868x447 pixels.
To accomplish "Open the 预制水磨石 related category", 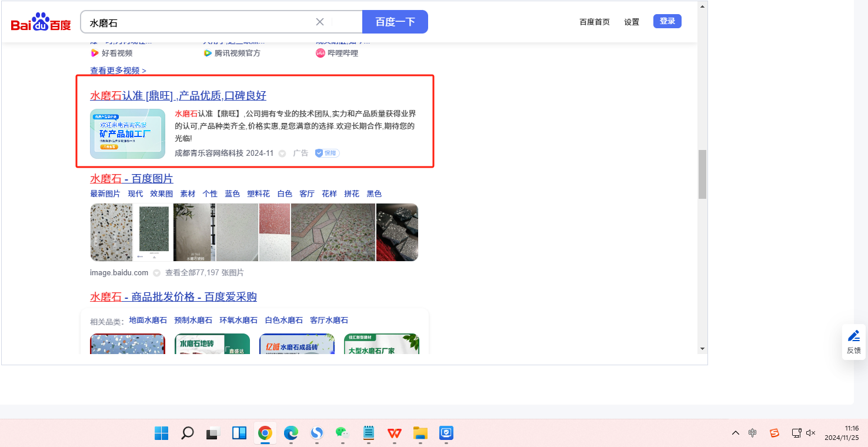I will [x=193, y=321].
